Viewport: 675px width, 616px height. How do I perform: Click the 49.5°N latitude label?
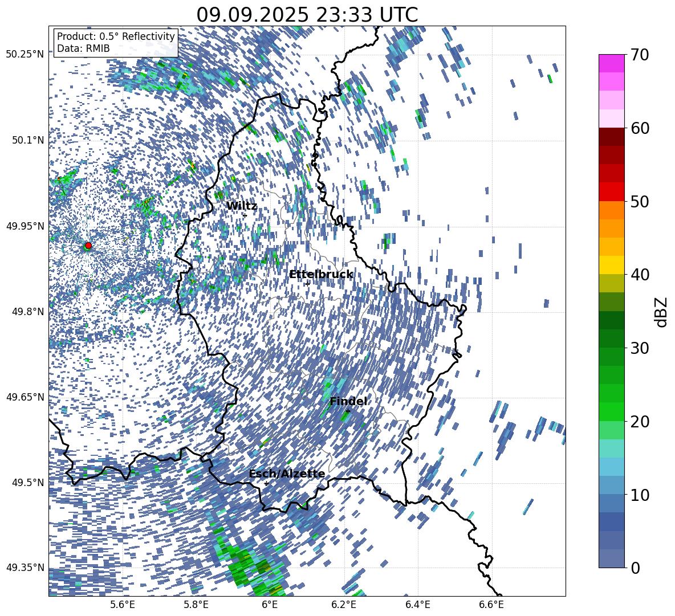pyautogui.click(x=27, y=482)
